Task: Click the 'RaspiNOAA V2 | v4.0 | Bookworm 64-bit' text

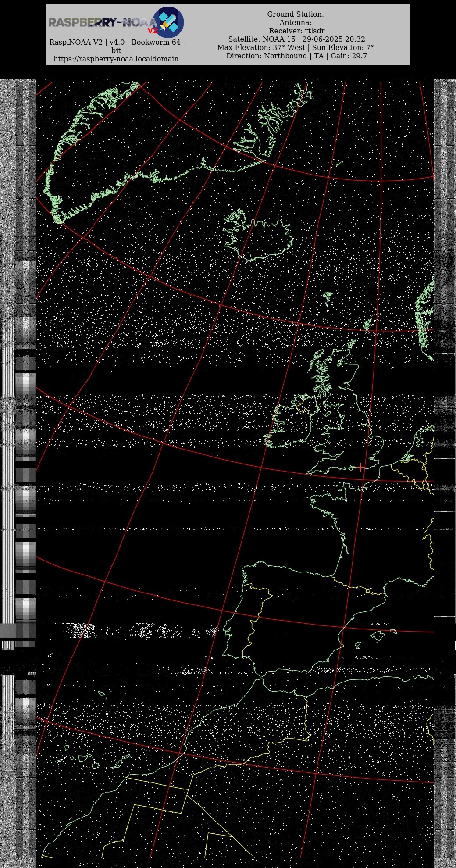Action: [x=116, y=46]
